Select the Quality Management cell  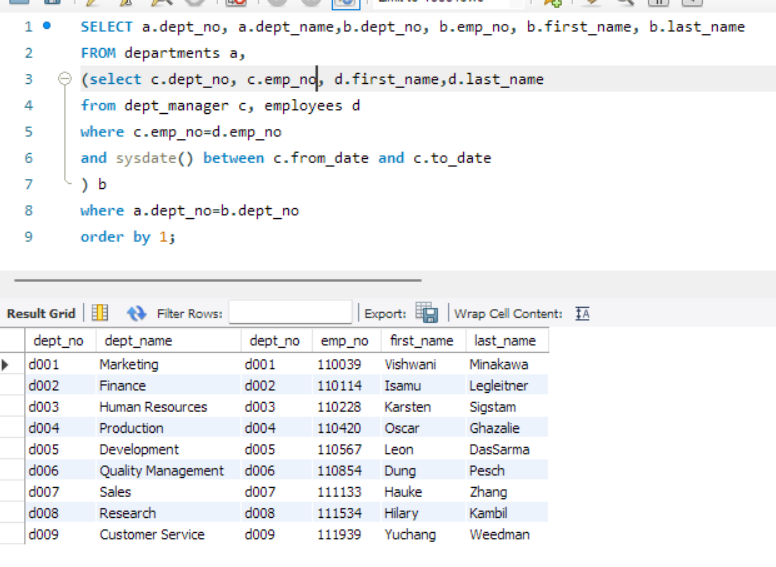tap(168, 471)
